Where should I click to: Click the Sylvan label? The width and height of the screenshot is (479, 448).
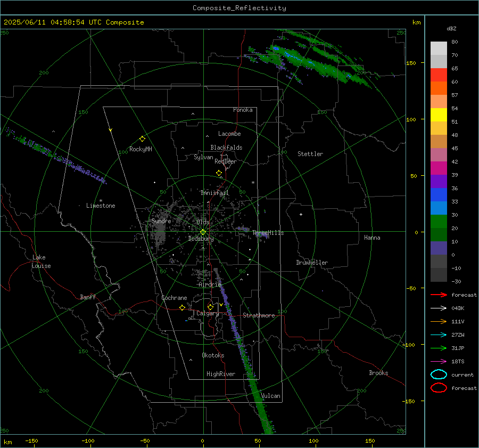point(203,157)
